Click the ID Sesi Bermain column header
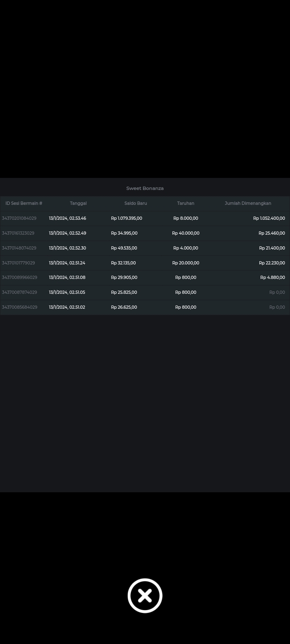This screenshot has height=644, width=290. (24, 203)
